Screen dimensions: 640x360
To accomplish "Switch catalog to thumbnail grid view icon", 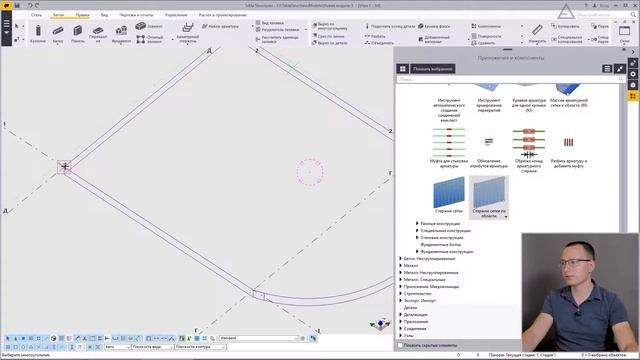I will coord(402,69).
